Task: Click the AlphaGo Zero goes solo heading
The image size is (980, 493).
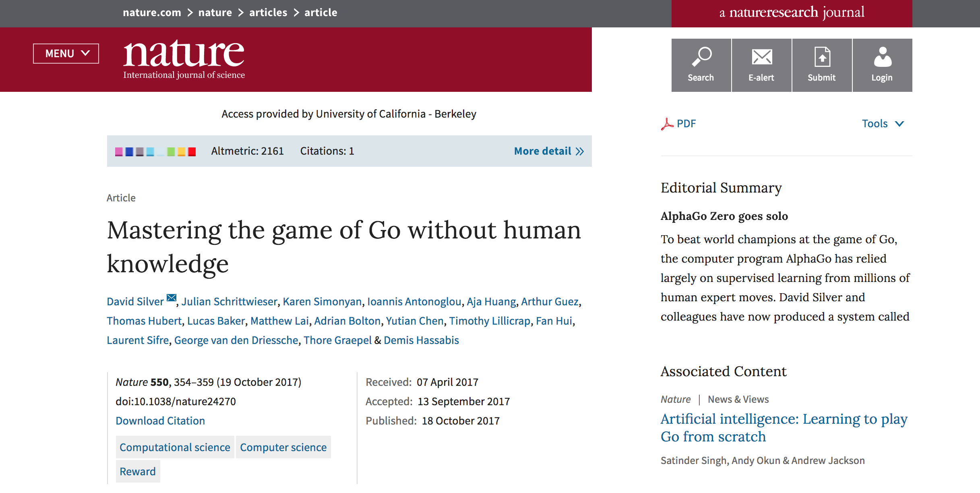Action: point(724,216)
